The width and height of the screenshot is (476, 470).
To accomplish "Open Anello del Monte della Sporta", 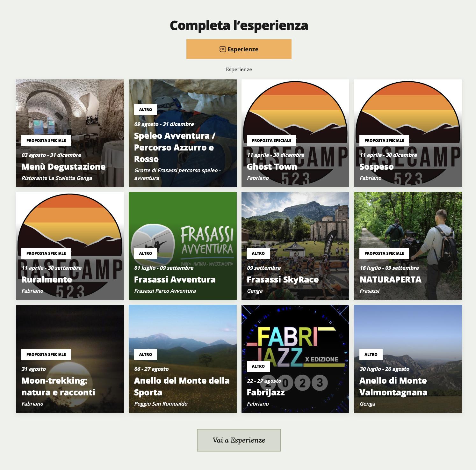I will (x=183, y=359).
